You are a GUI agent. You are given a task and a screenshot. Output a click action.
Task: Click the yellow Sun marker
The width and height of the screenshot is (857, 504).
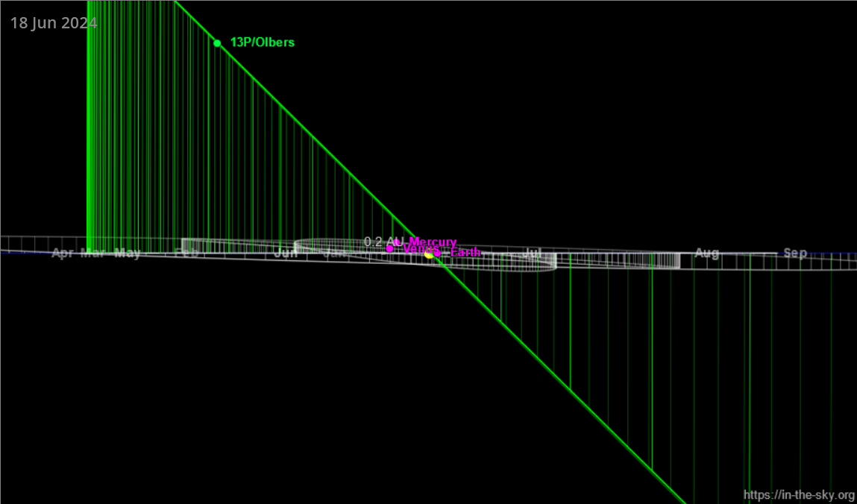point(429,254)
